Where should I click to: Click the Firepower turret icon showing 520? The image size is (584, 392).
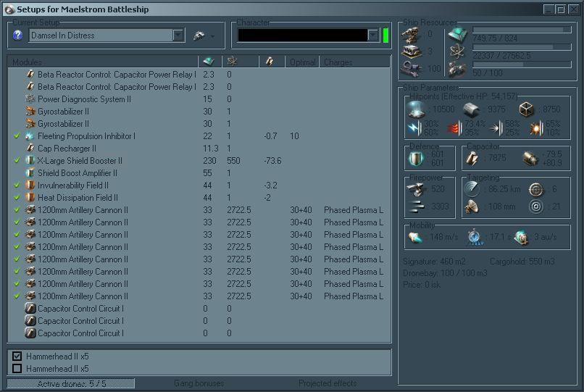pos(416,190)
